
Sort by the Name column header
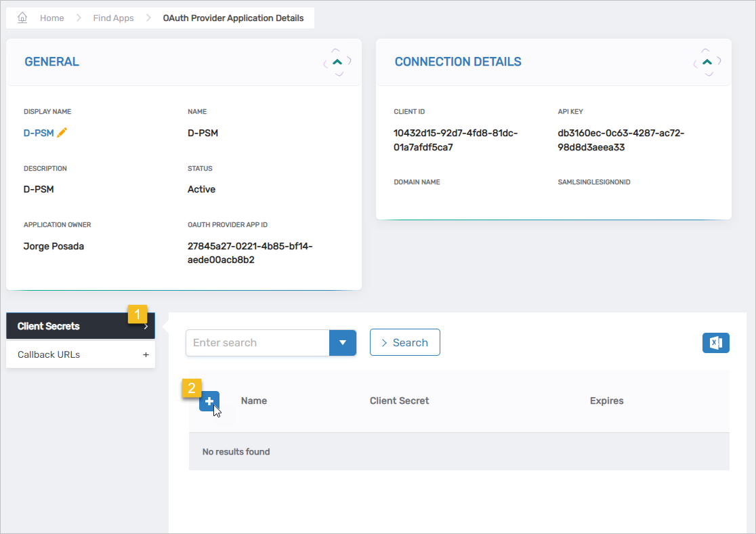(253, 400)
